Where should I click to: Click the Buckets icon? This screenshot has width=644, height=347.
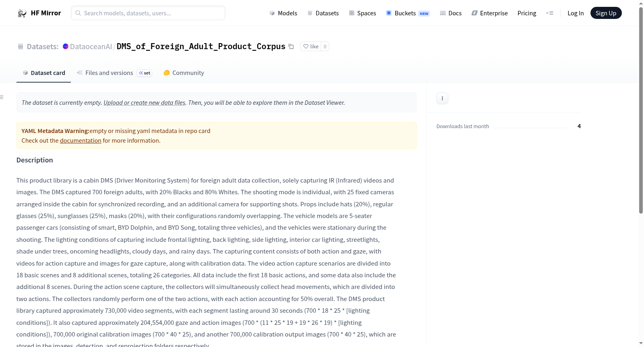pyautogui.click(x=389, y=13)
